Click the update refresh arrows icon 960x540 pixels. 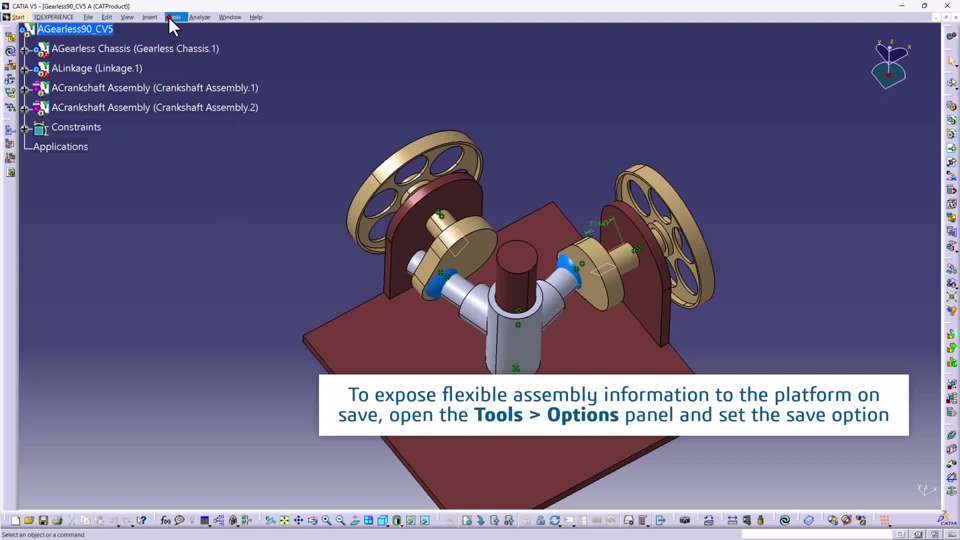point(555,520)
